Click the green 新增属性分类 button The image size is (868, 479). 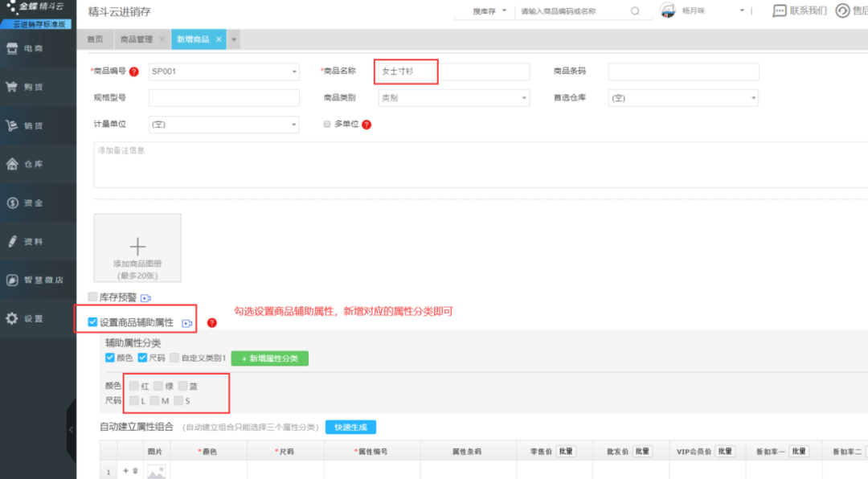269,358
